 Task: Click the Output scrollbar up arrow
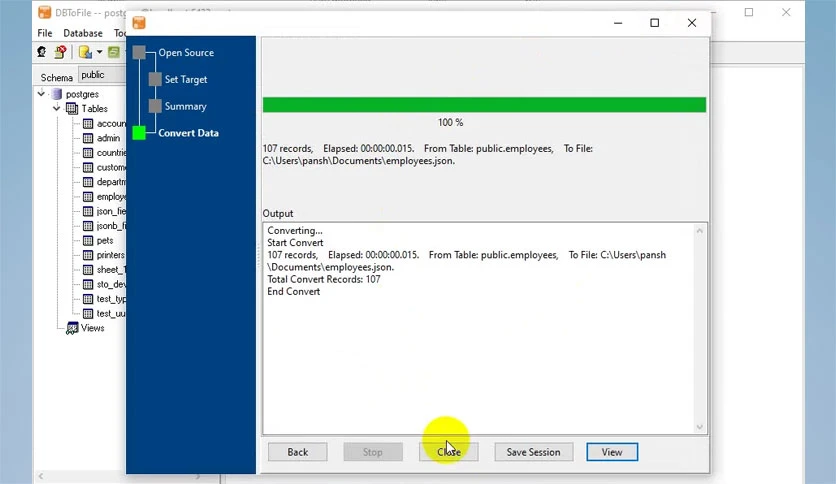pos(700,231)
